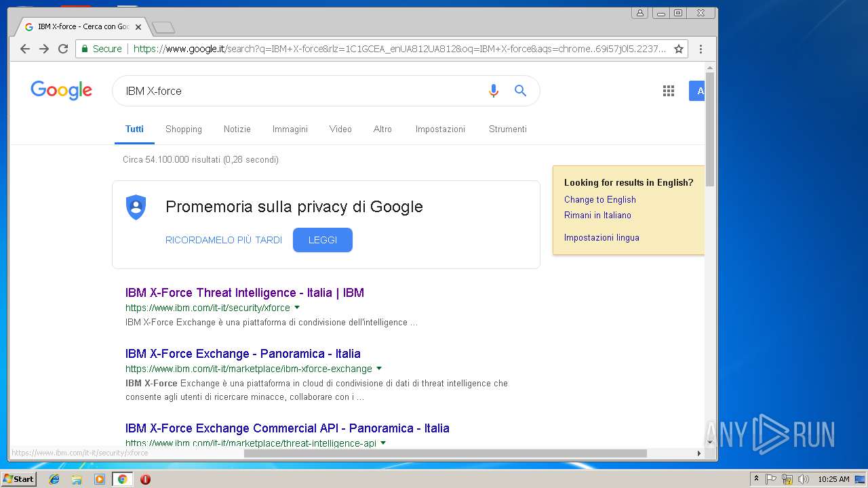The height and width of the screenshot is (488, 868).
Task: Open Chrome profile icon in the title bar
Action: click(x=639, y=13)
